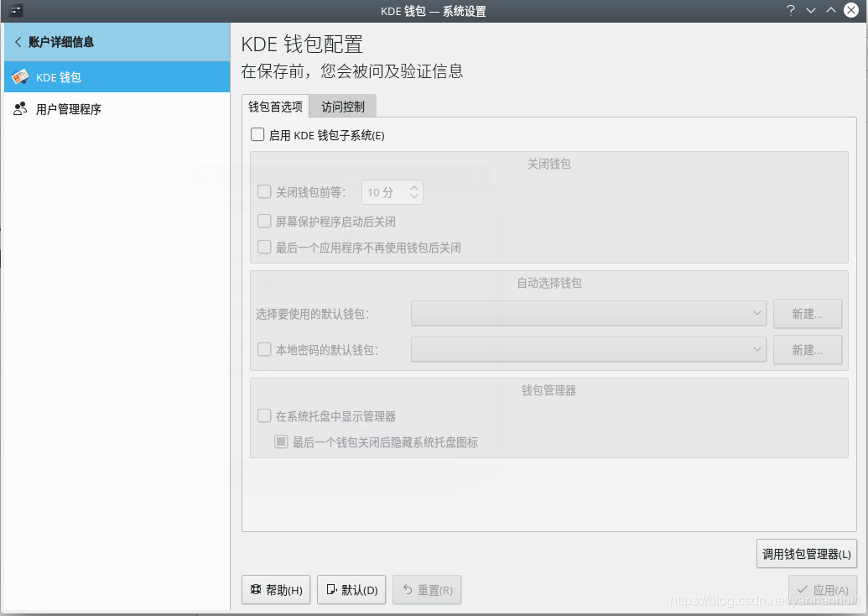
Task: Click the title bar question mark help icon
Action: coord(791,11)
